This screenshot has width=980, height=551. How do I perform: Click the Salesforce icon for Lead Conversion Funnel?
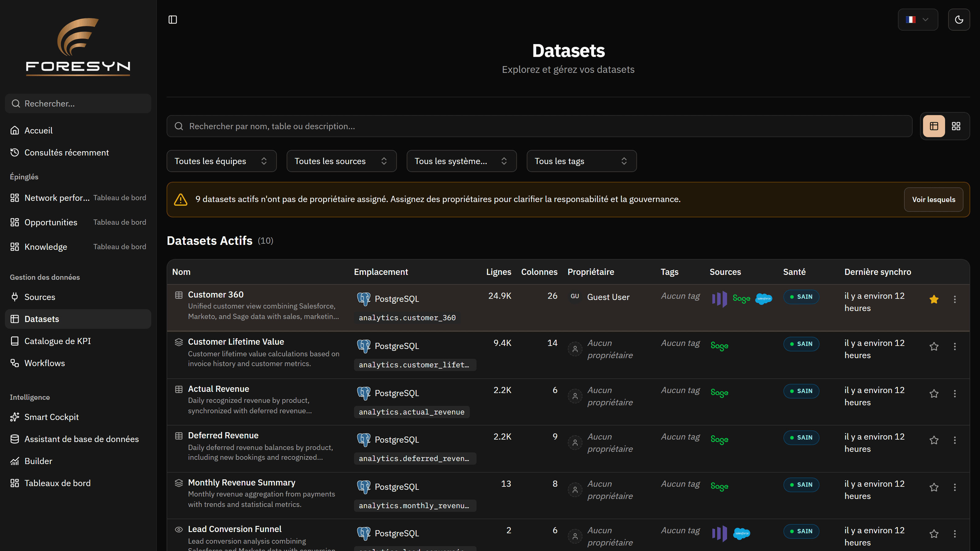[741, 533]
